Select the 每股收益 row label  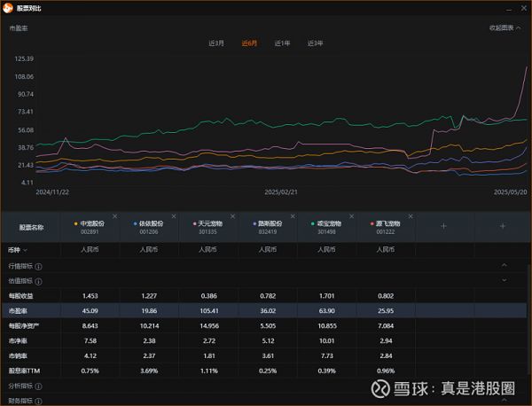(21, 296)
